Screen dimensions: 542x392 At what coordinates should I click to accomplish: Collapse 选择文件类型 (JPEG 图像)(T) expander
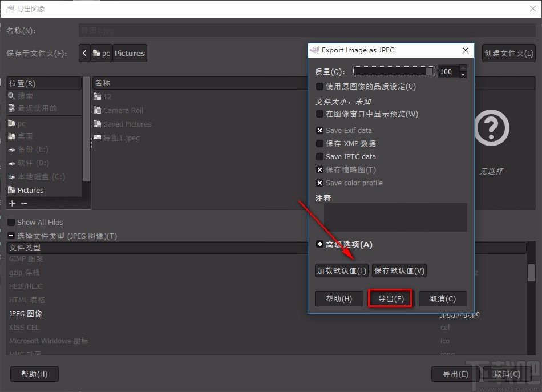pos(11,236)
